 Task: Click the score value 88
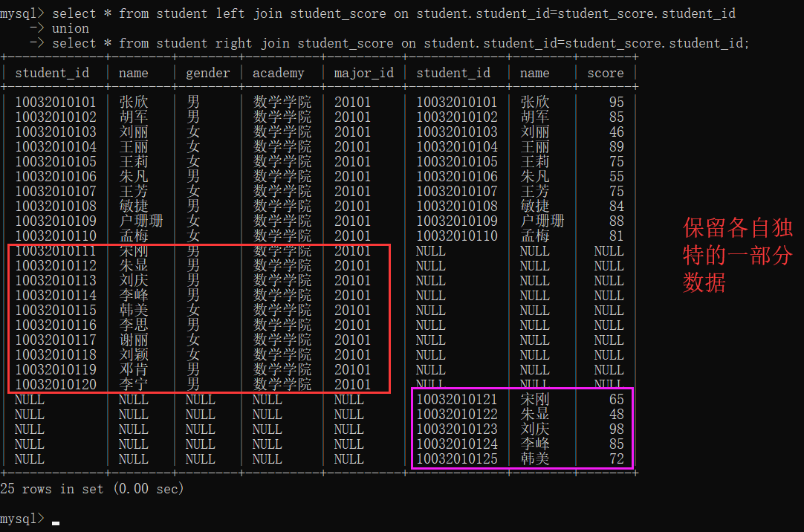(x=616, y=221)
